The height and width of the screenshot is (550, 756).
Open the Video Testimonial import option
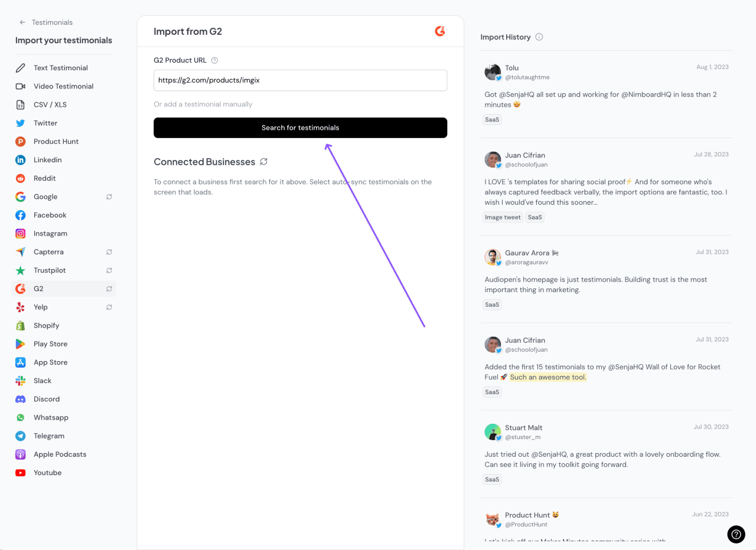[65, 86]
